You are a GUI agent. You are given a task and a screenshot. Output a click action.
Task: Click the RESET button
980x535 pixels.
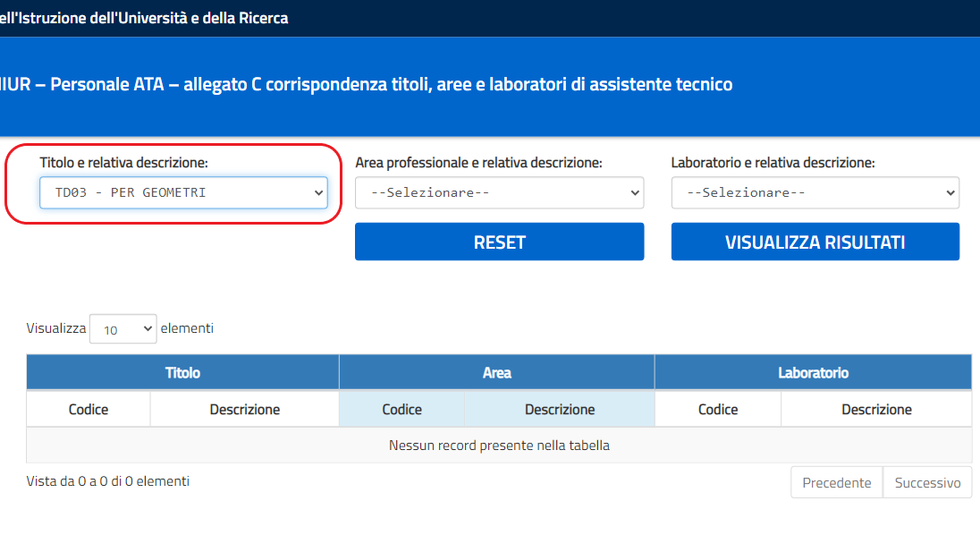tap(499, 242)
